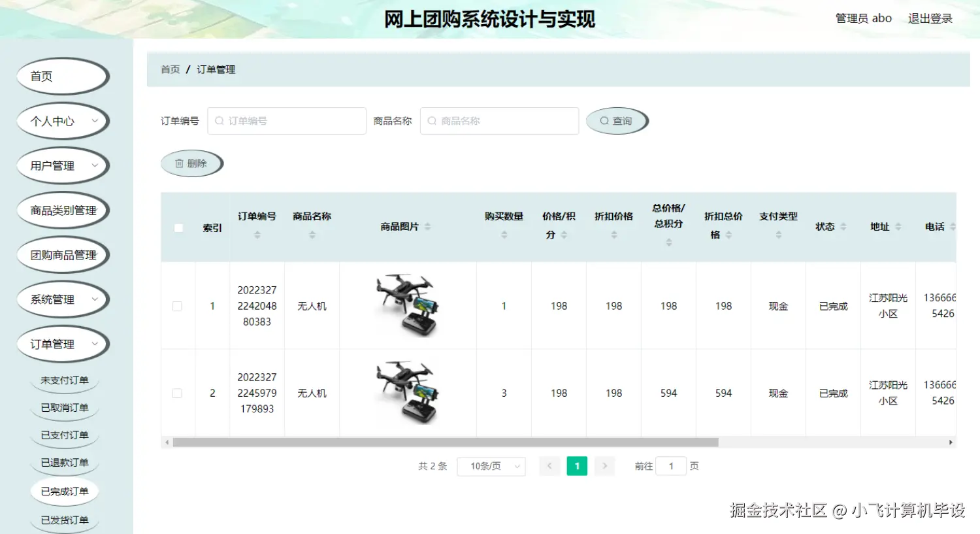Click the sort arrows beside 商品图片 header

pyautogui.click(x=427, y=227)
